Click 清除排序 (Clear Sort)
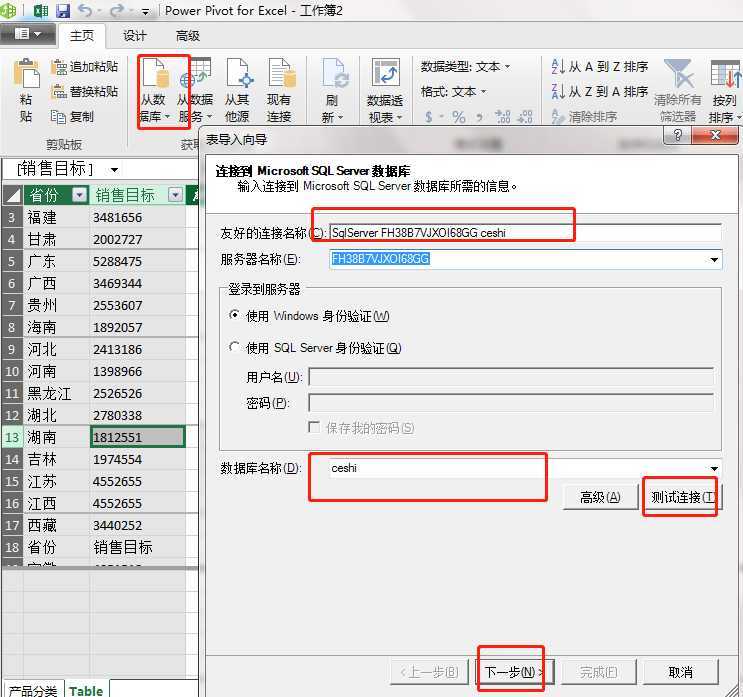 (584, 116)
